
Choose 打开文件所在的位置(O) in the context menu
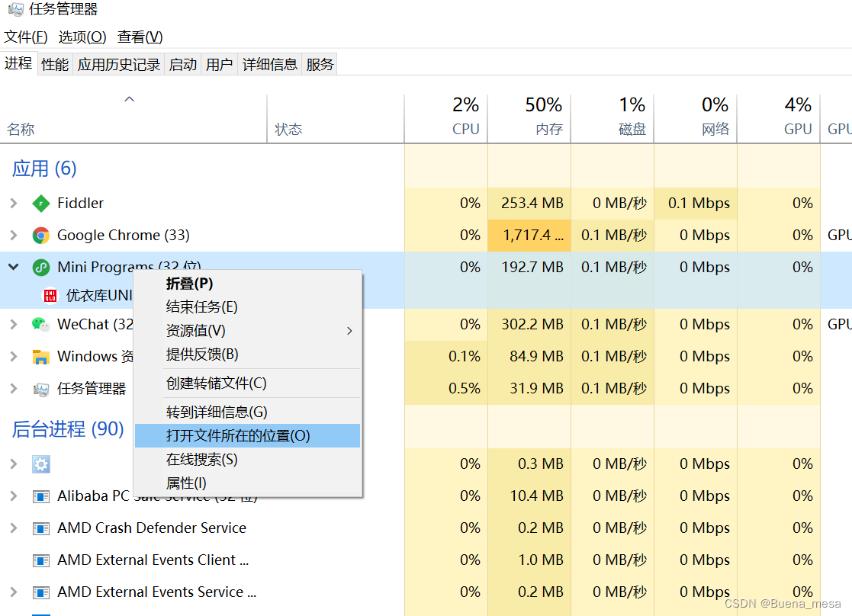click(x=247, y=435)
